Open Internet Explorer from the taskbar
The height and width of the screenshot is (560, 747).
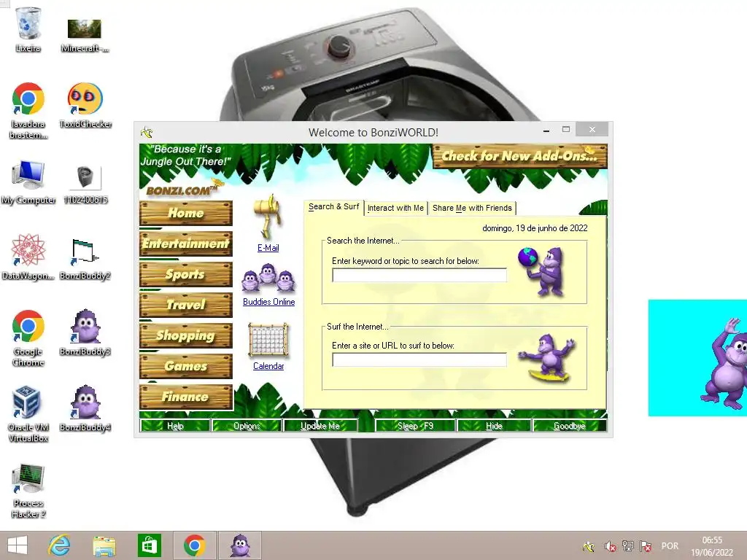click(x=60, y=545)
